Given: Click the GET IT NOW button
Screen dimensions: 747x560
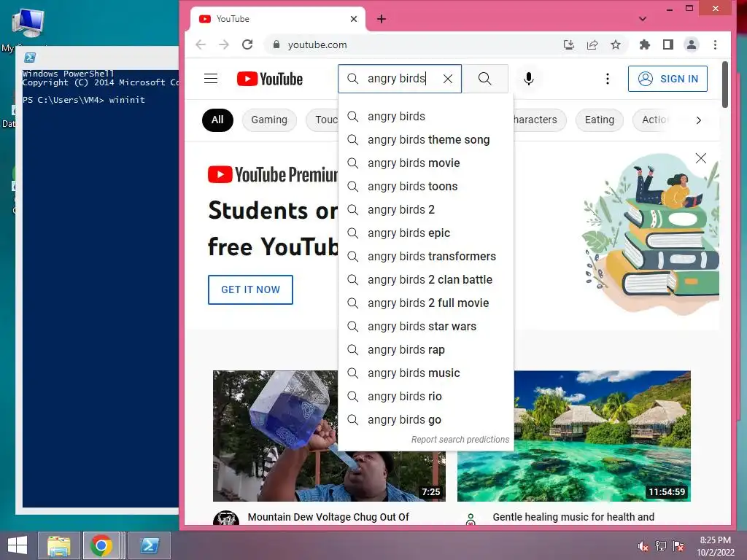Looking at the screenshot, I should click(x=251, y=289).
